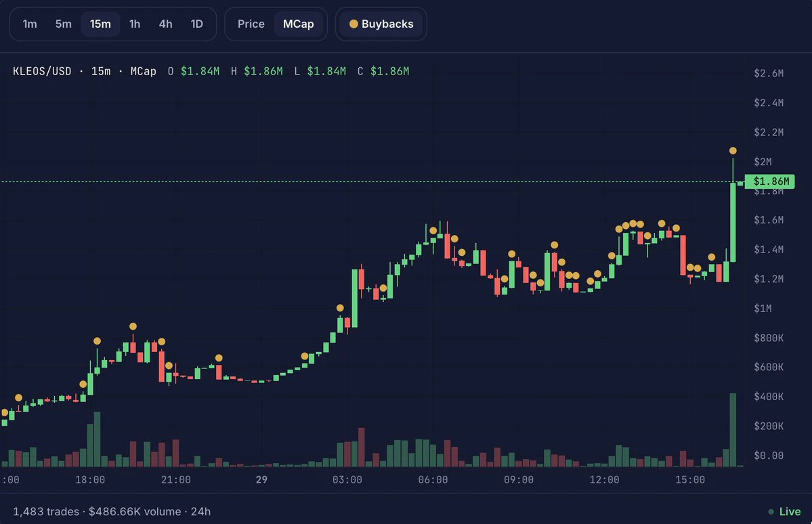
Task: Click the 18:00 time axis label
Action: click(x=90, y=480)
